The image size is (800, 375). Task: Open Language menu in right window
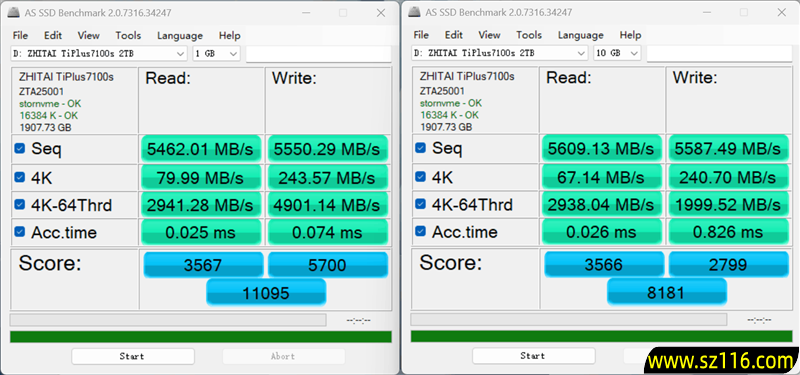(x=581, y=35)
